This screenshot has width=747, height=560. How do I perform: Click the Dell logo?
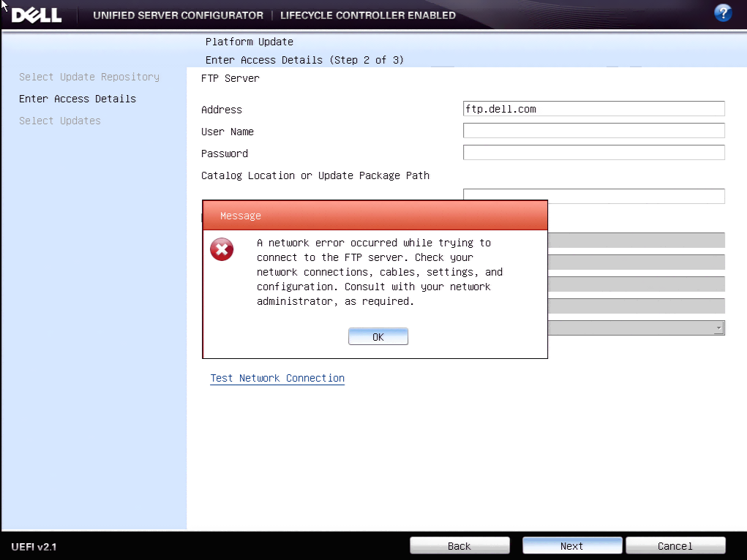click(36, 14)
